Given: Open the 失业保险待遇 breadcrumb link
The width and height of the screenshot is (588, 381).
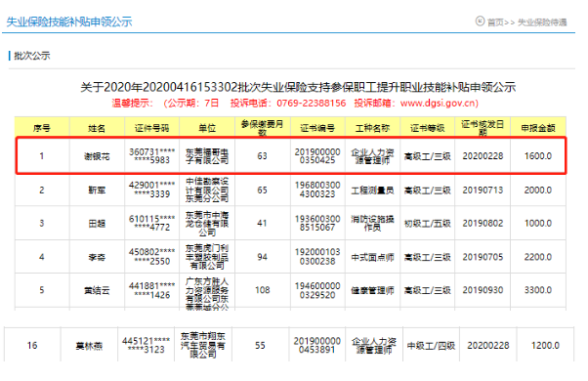Looking at the screenshot, I should coord(542,22).
